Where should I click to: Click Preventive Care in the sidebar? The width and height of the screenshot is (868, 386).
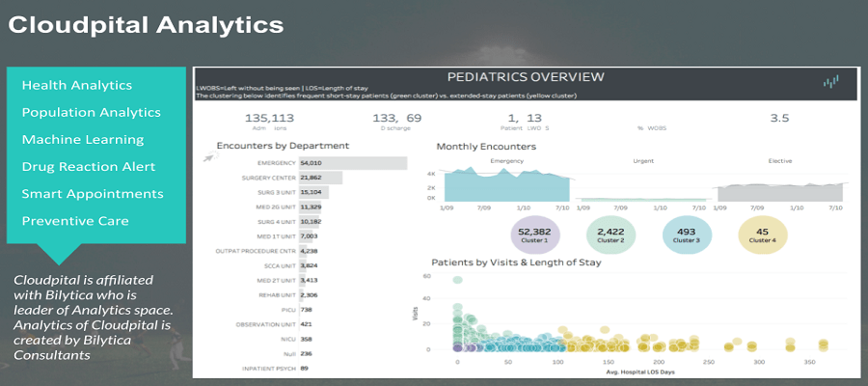(x=76, y=220)
